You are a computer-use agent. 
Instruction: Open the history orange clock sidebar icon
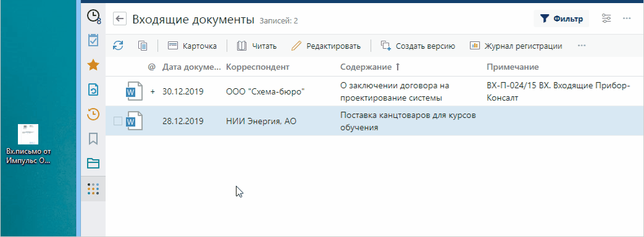[94, 114]
